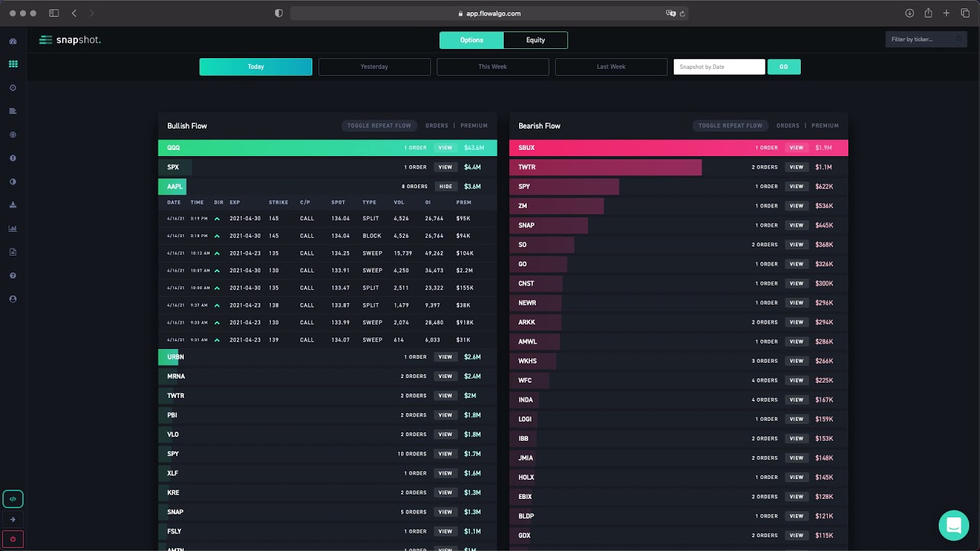Click VIEW for bearish ARKK row
This screenshot has height=551, width=980.
point(796,322)
